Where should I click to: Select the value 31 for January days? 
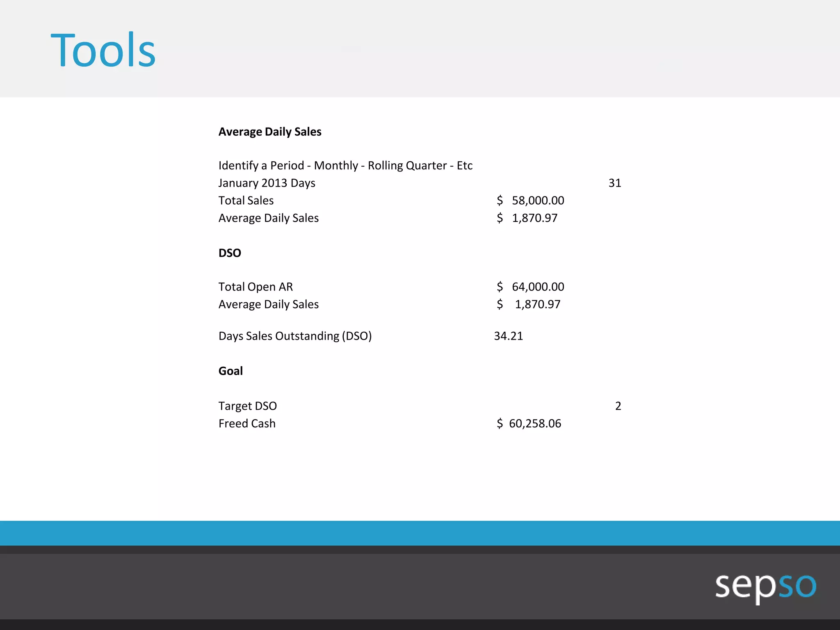pos(615,183)
